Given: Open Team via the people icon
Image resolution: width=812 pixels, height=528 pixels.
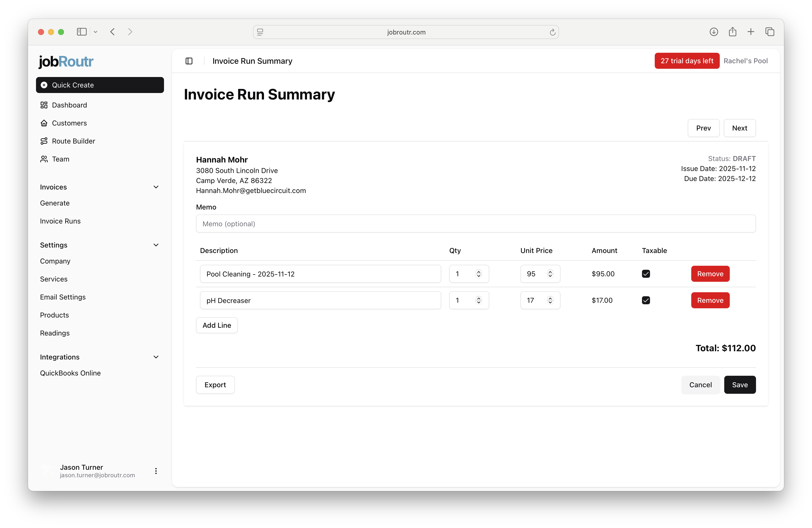Looking at the screenshot, I should point(44,159).
